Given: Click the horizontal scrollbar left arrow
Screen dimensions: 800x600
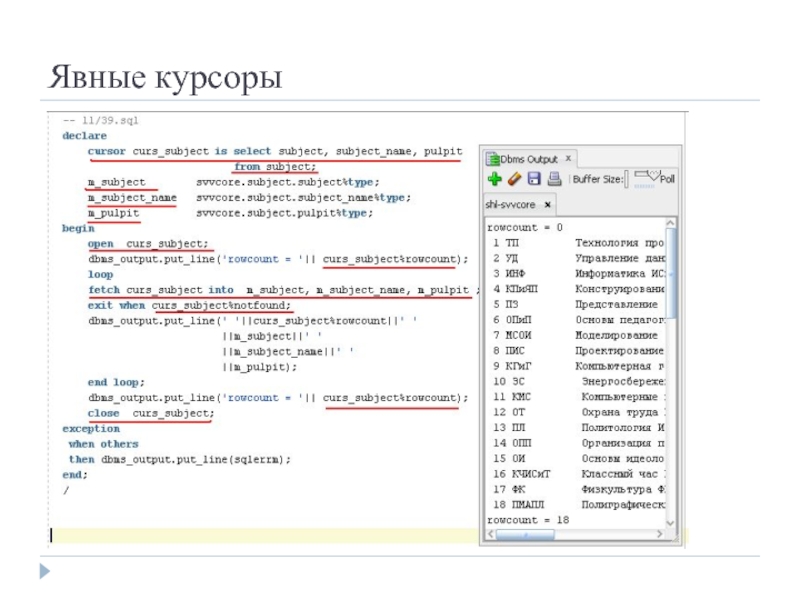Looking at the screenshot, I should [489, 535].
